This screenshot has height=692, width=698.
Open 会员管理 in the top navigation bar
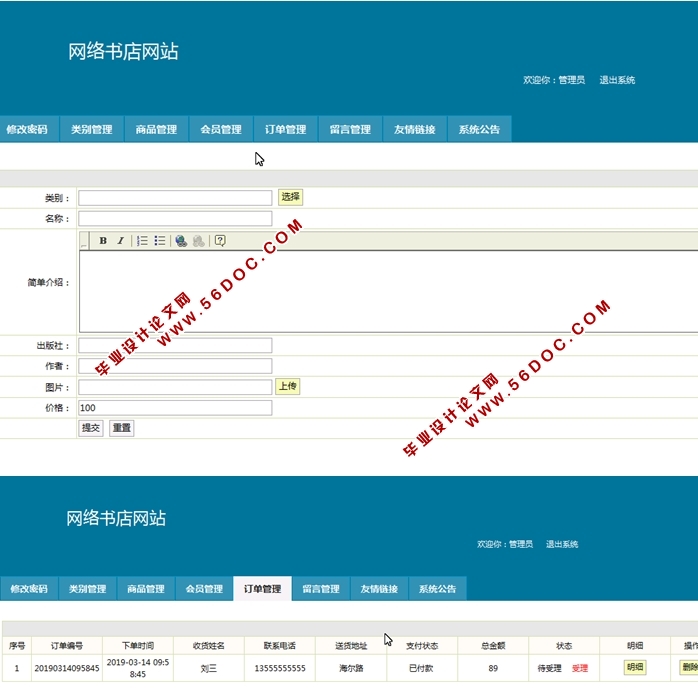tap(221, 129)
